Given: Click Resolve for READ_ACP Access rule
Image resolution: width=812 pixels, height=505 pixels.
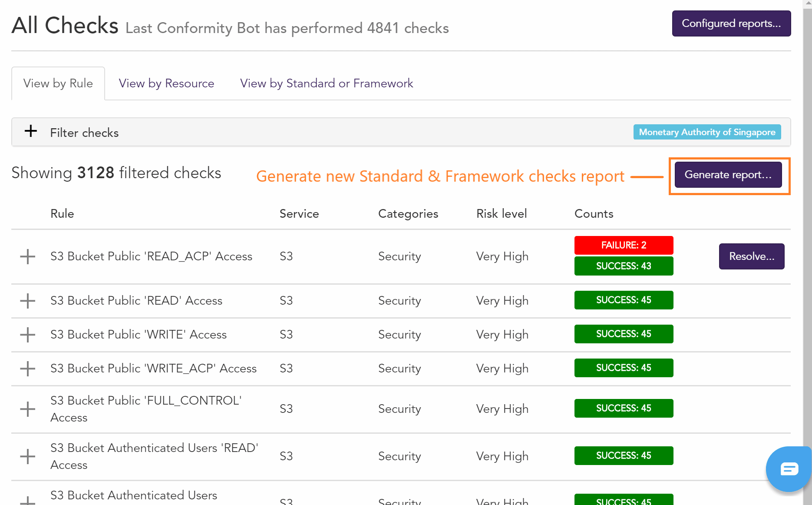Looking at the screenshot, I should coord(752,256).
